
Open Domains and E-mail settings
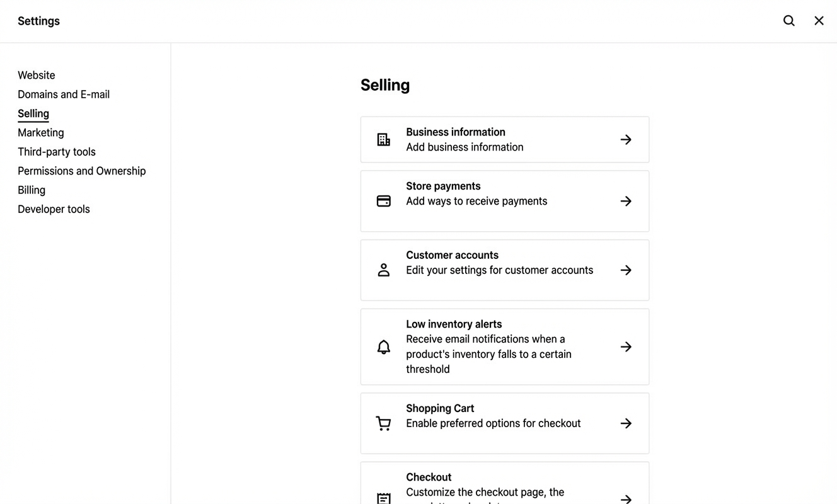click(63, 94)
